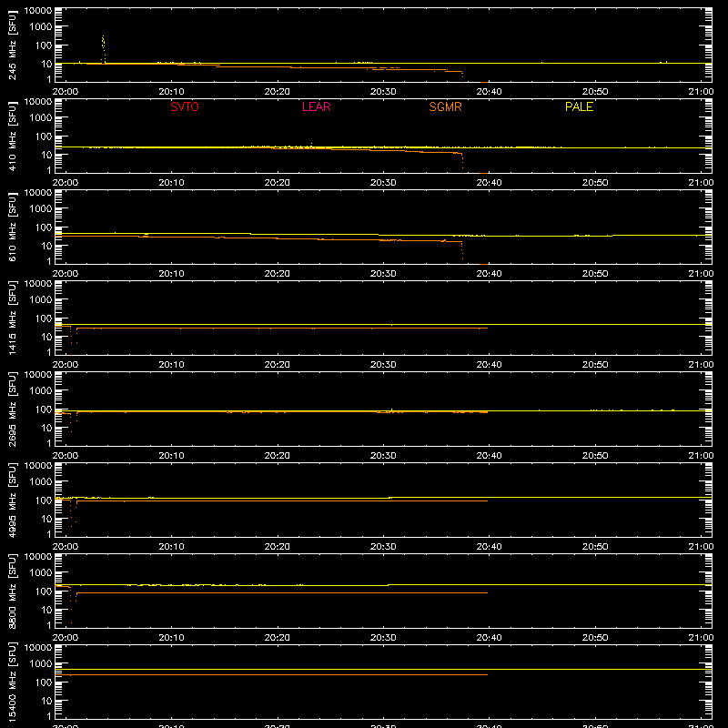Click the orange trace drop-off in 610 MHz plot
The image size is (728, 728).
(x=462, y=253)
